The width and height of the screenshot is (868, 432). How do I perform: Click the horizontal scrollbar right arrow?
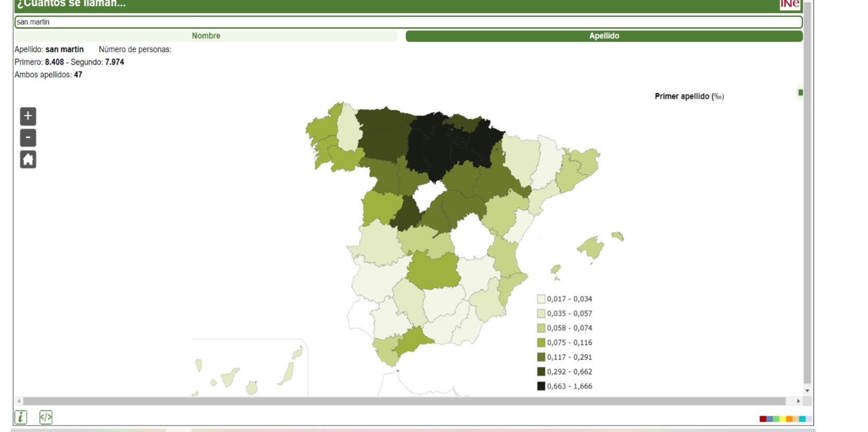click(x=798, y=401)
